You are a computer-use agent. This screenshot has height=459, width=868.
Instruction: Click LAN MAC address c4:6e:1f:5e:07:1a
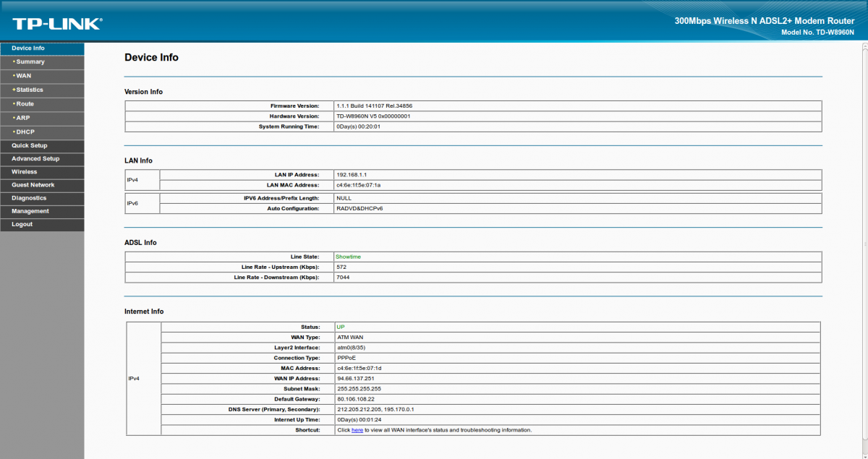pos(358,185)
